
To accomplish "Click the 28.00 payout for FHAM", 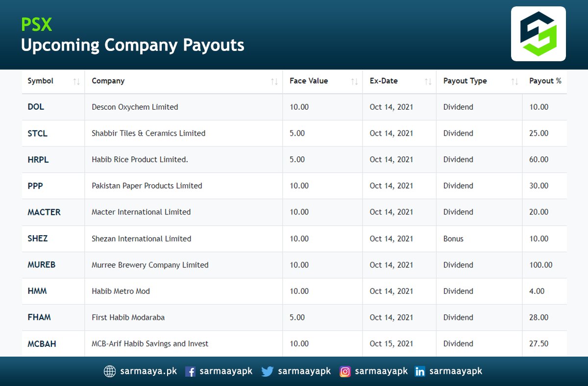I will [x=539, y=317].
